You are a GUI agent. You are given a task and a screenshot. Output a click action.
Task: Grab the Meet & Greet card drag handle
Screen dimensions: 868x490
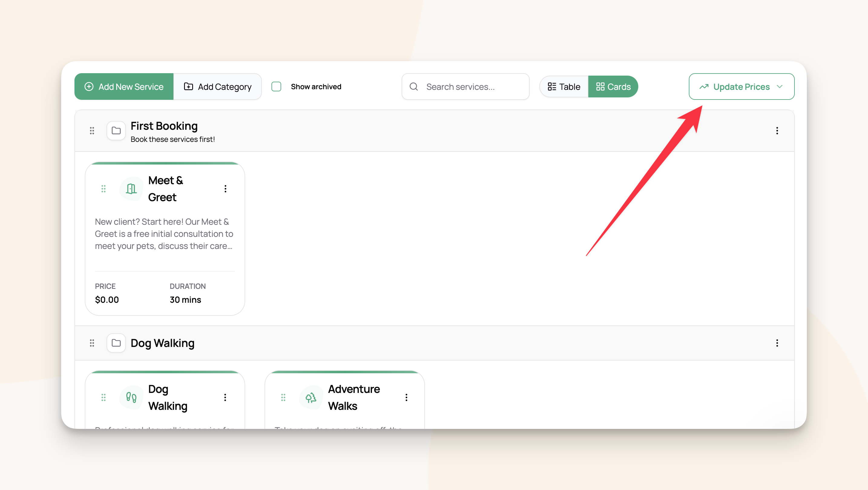(x=104, y=189)
